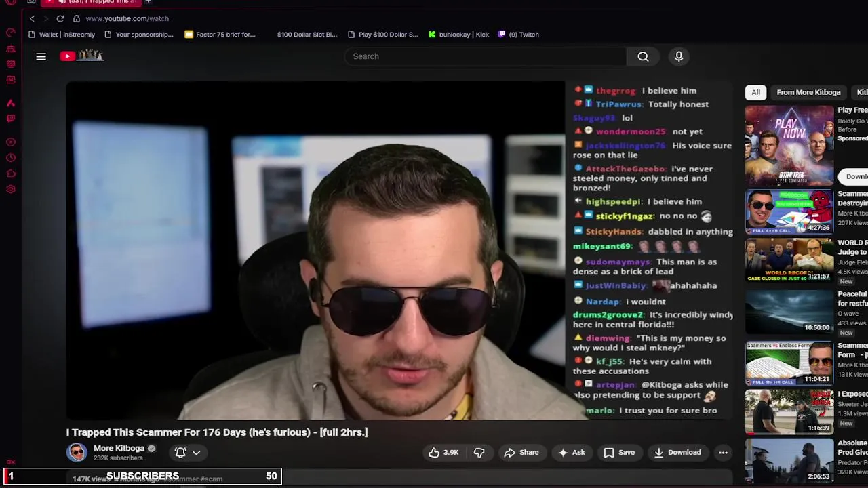Click chat username thegrrog
The width and height of the screenshot is (868, 488).
pos(616,91)
